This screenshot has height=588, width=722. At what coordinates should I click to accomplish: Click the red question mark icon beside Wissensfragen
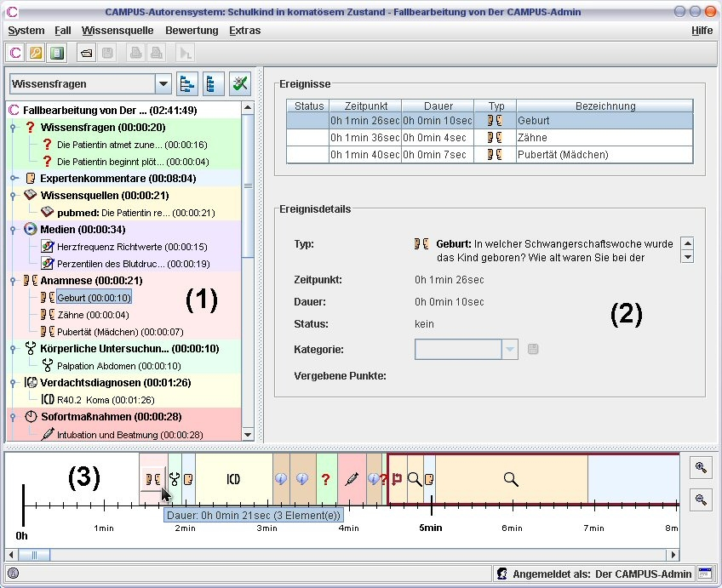pos(31,127)
